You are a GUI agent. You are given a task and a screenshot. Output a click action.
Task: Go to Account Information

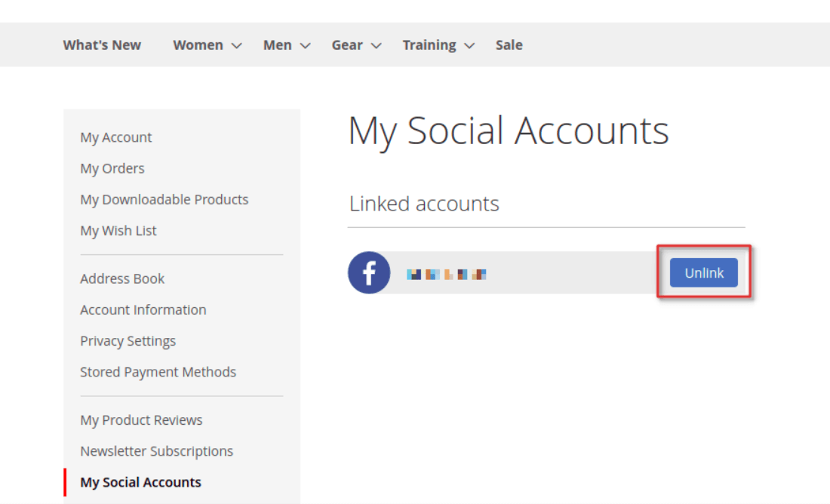pyautogui.click(x=143, y=310)
